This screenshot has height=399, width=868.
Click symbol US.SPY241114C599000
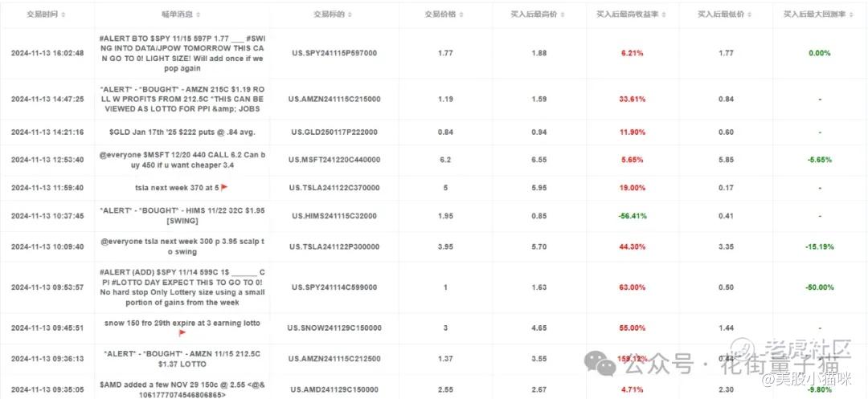(334, 287)
